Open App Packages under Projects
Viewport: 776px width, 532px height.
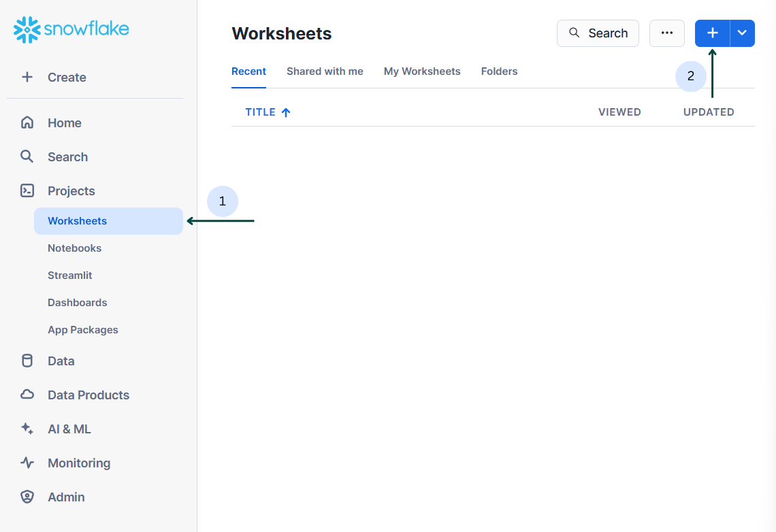click(x=82, y=330)
